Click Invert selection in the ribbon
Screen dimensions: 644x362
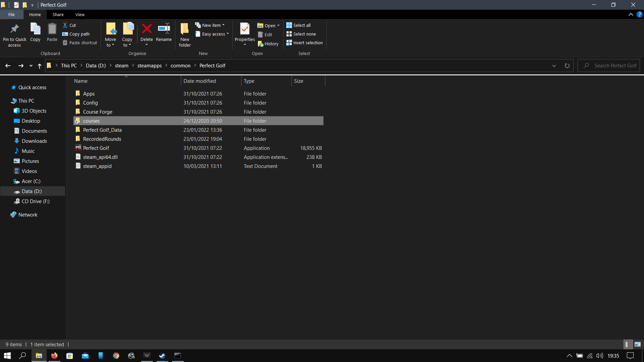tap(304, 43)
